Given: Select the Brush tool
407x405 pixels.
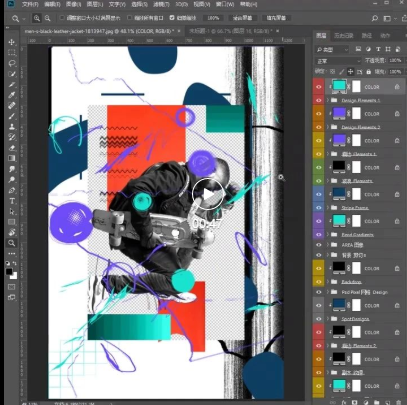Looking at the screenshot, I should point(12,116).
